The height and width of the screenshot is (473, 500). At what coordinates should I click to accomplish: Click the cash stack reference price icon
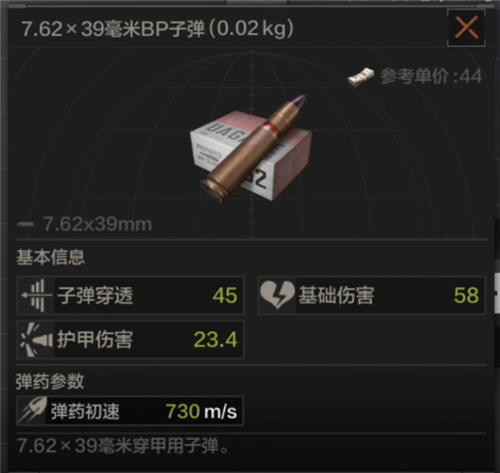point(361,77)
